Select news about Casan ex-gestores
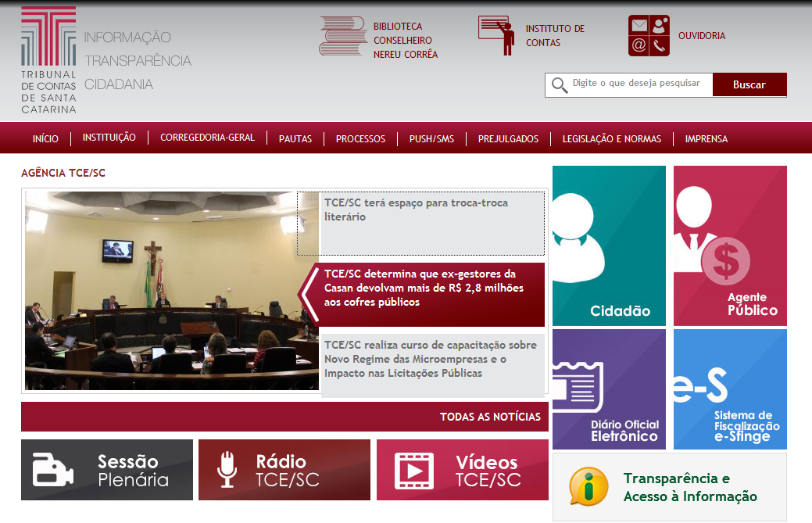Image resolution: width=812 pixels, height=523 pixels. pyautogui.click(x=432, y=294)
